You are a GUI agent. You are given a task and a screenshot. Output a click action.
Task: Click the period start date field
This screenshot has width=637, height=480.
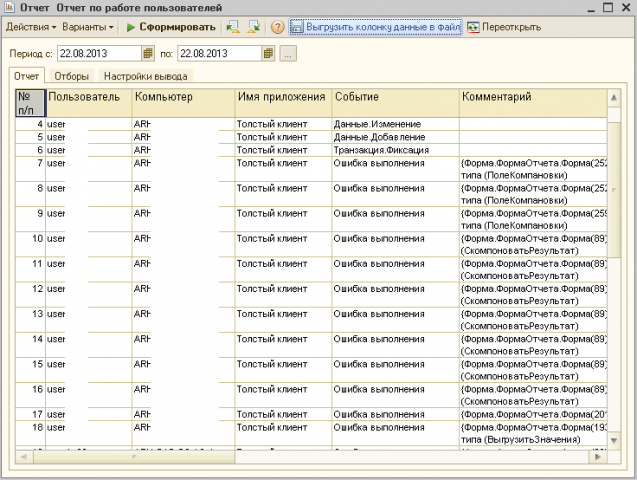point(97,53)
